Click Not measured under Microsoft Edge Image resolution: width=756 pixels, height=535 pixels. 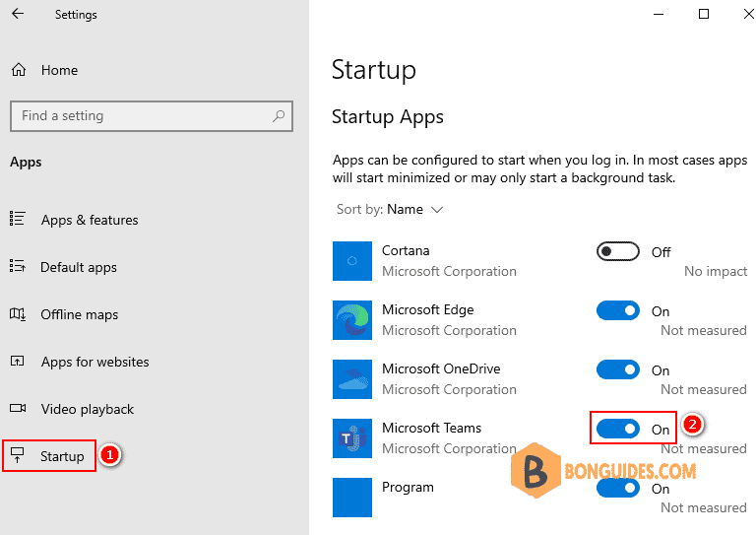[x=704, y=330]
